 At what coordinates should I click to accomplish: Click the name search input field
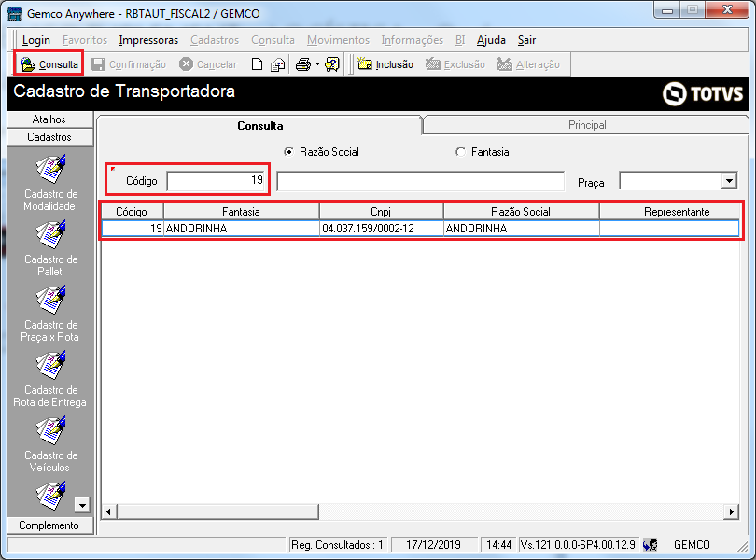pos(420,181)
